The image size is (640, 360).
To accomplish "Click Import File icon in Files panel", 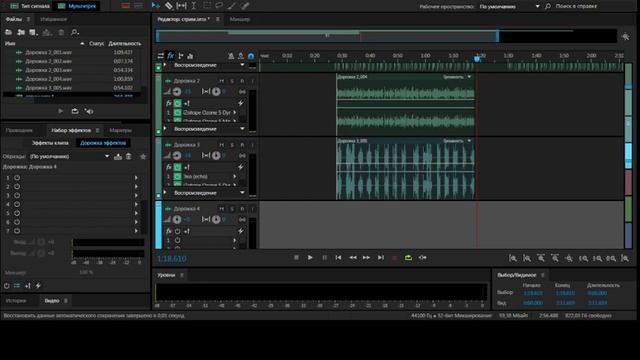I will [21, 32].
